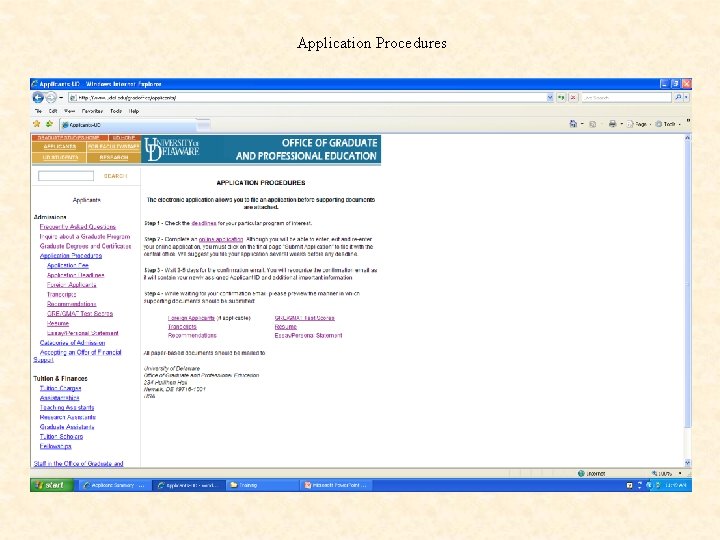This screenshot has width=720, height=540.
Task: Select the Applicants-UD browser tab
Action: point(128,124)
